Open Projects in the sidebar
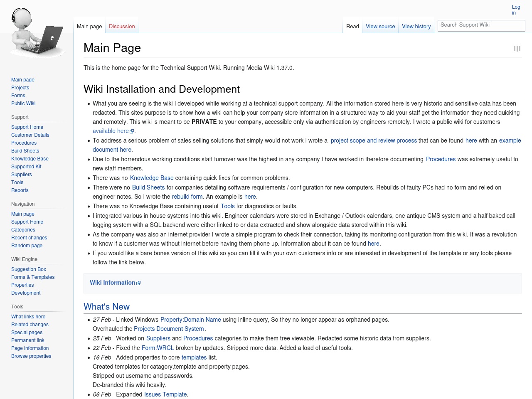This screenshot has height=399, width=532. tap(20, 88)
